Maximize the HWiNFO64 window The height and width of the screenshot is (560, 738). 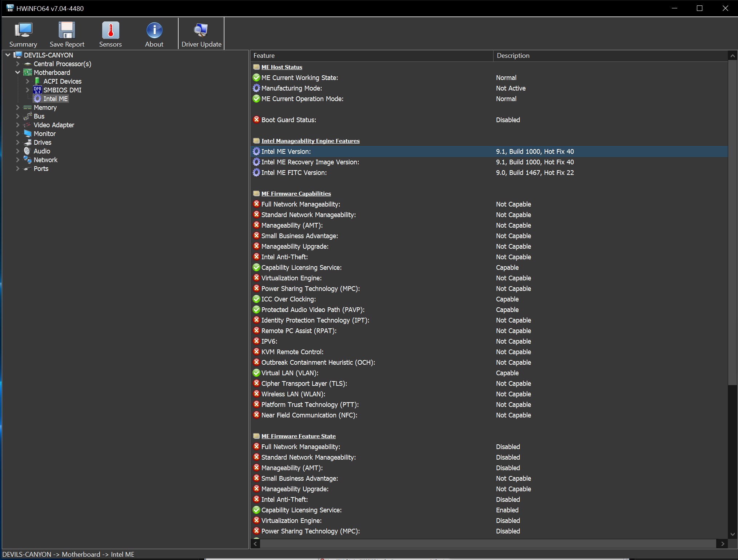[699, 8]
